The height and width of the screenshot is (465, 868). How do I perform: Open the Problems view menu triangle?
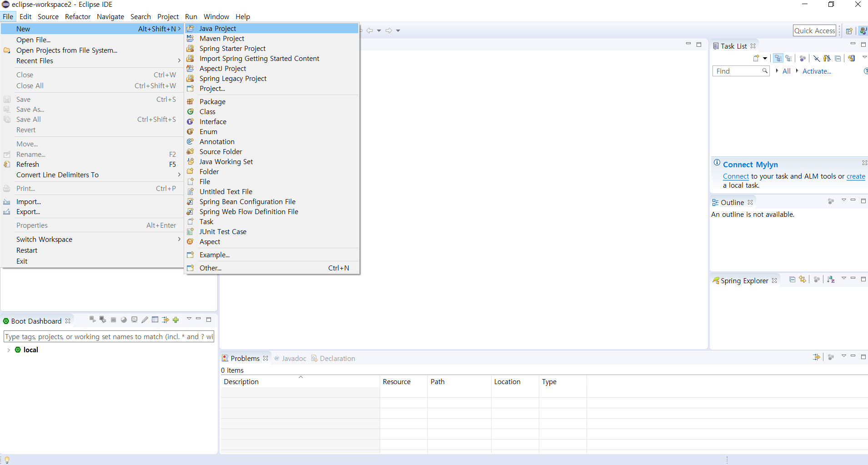point(843,356)
